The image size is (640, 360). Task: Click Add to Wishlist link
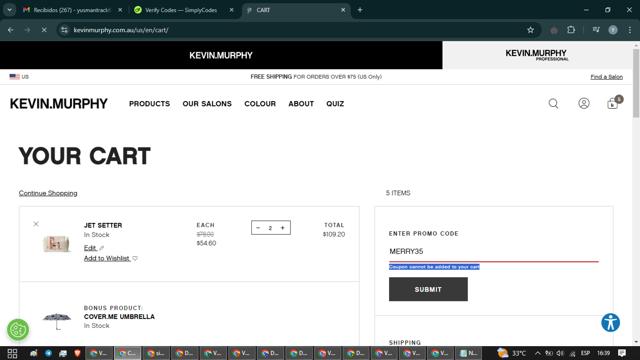pos(107,258)
